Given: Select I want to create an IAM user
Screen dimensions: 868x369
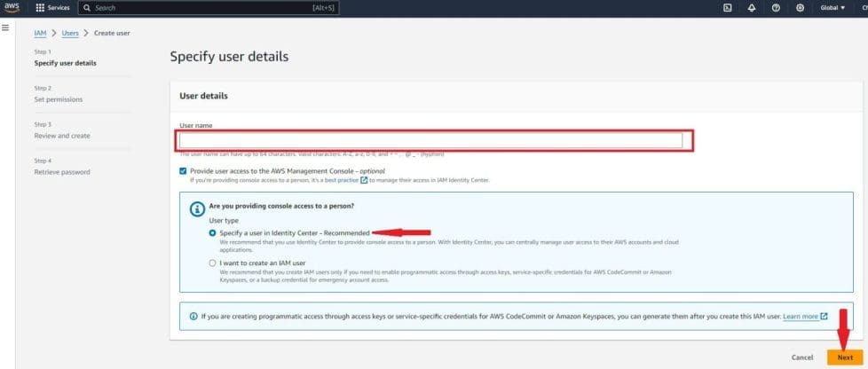Looking at the screenshot, I should pos(211,263).
